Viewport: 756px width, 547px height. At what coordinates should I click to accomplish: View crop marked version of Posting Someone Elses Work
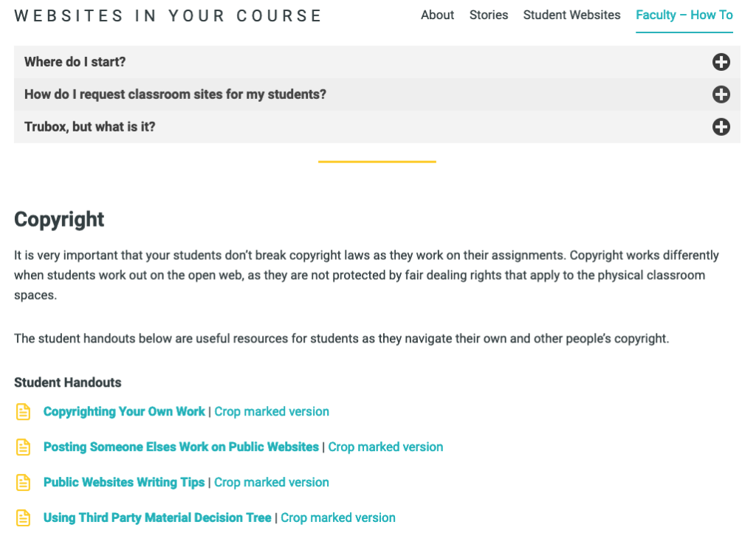pos(385,447)
